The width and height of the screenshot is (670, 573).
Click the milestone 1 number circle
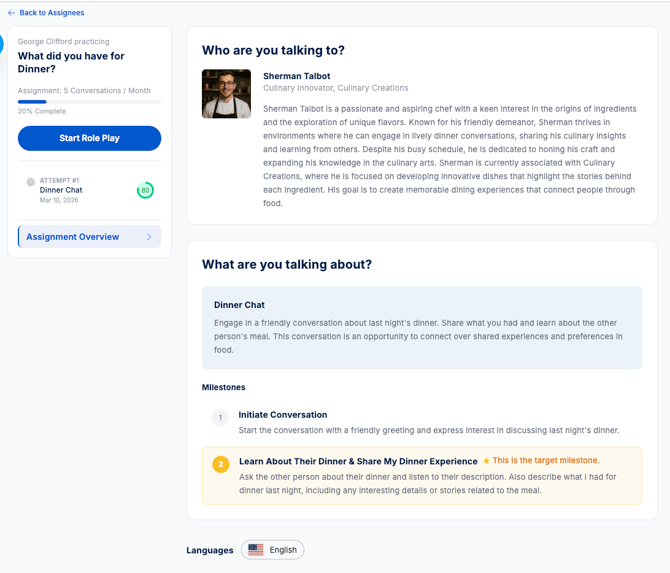pos(220,418)
